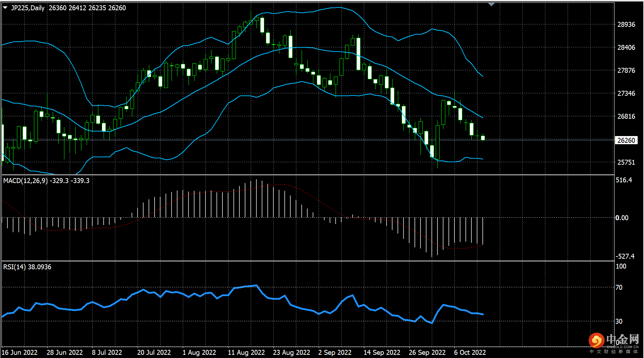Click the MACD 516.4 upper scale label
This screenshot has height=358, width=644.
623,180
